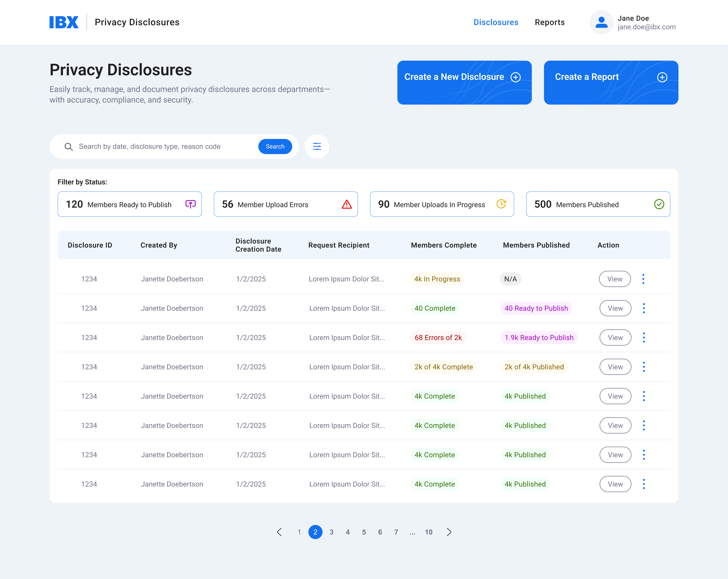Image resolution: width=728 pixels, height=579 pixels.
Task: Open the Reports nav tab
Action: 549,22
